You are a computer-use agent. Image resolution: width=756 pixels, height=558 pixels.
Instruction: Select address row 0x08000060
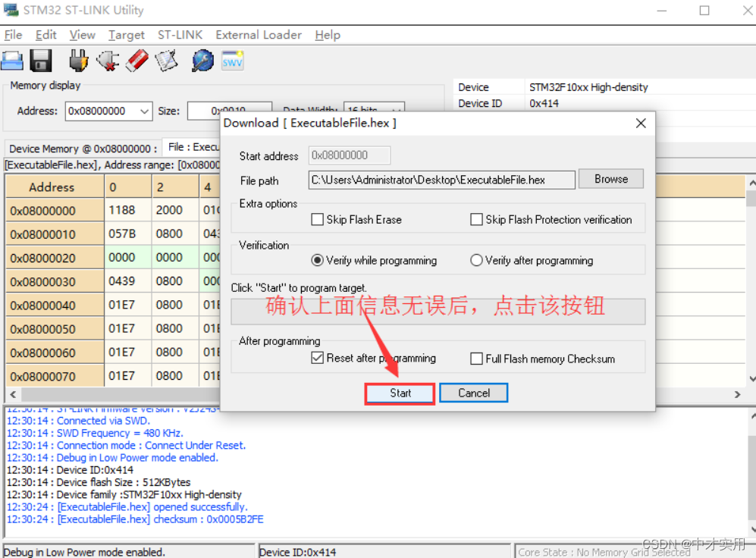[x=55, y=353]
